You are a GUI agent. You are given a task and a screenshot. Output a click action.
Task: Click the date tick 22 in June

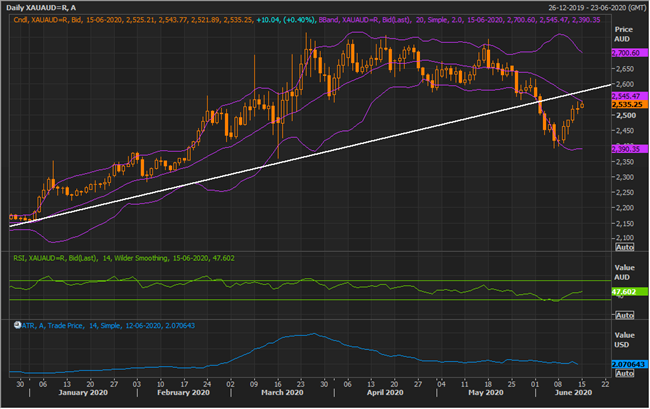coord(605,384)
